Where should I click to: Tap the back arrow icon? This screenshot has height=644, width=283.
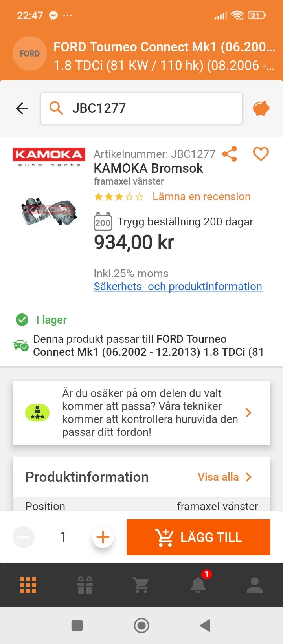22,108
